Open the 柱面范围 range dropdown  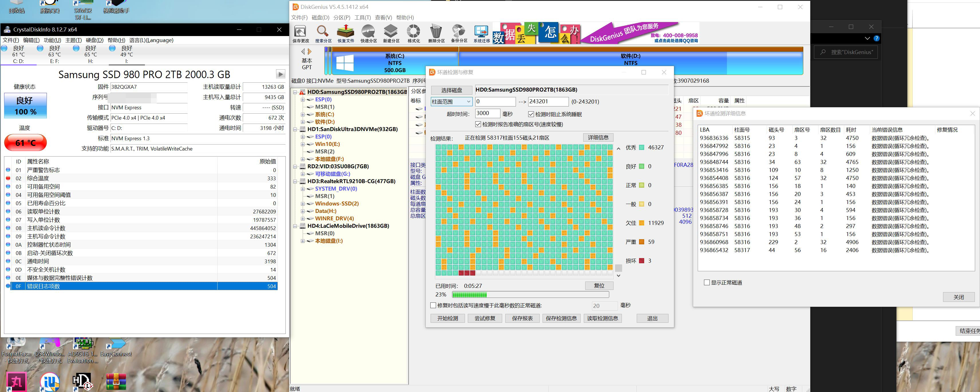(x=451, y=102)
